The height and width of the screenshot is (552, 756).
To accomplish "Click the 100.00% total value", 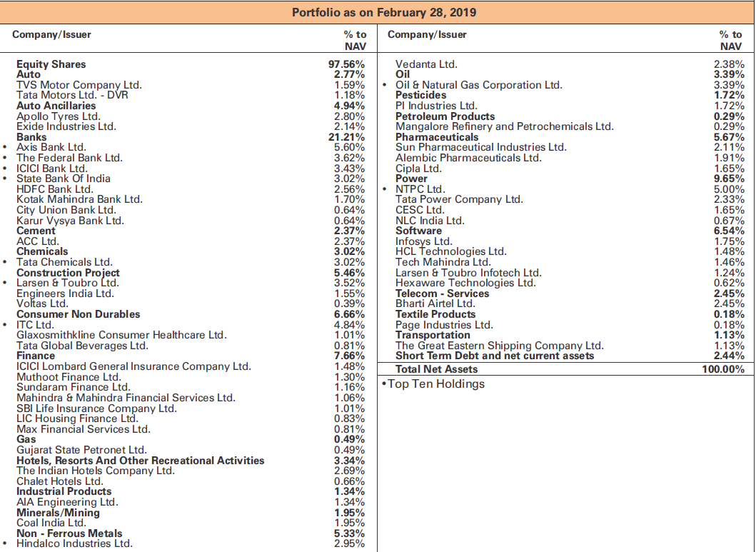I will 723,369.
